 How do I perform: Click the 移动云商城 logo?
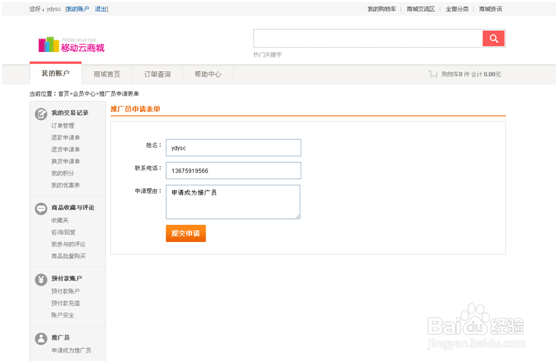[x=72, y=44]
